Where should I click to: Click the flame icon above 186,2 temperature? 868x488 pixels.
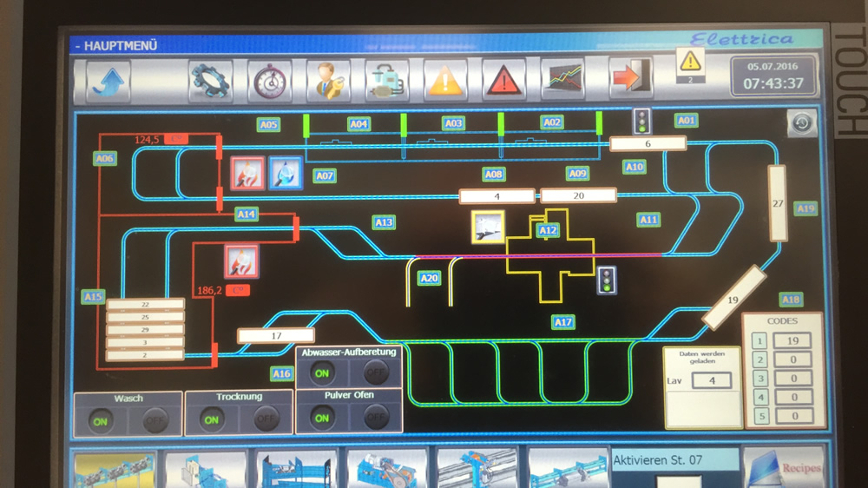tap(242, 260)
